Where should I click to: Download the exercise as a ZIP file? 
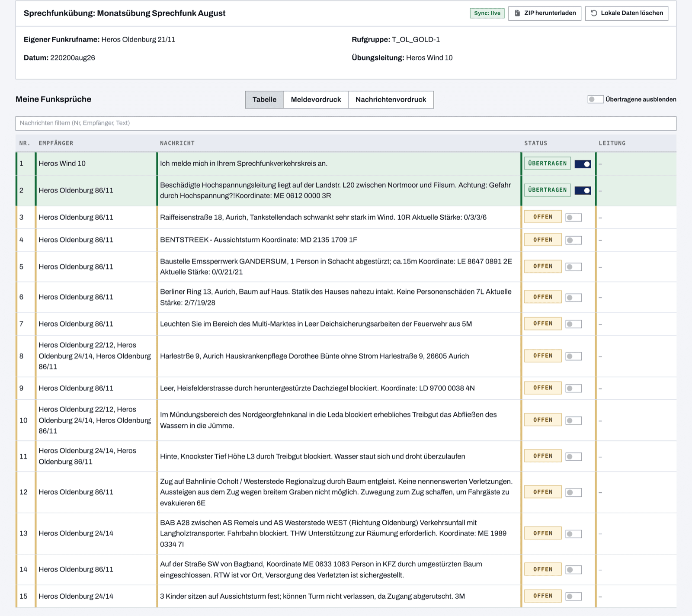545,13
